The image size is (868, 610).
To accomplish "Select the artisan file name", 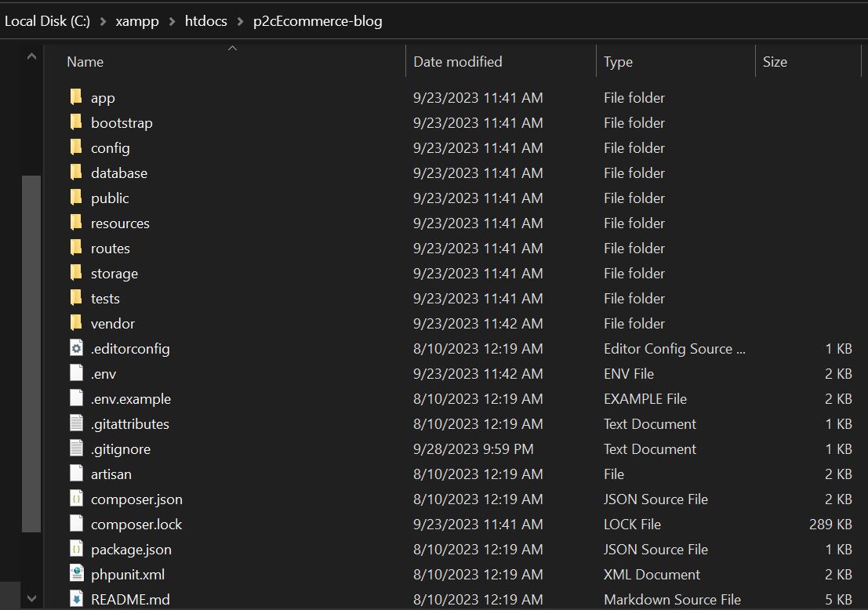I will (111, 474).
